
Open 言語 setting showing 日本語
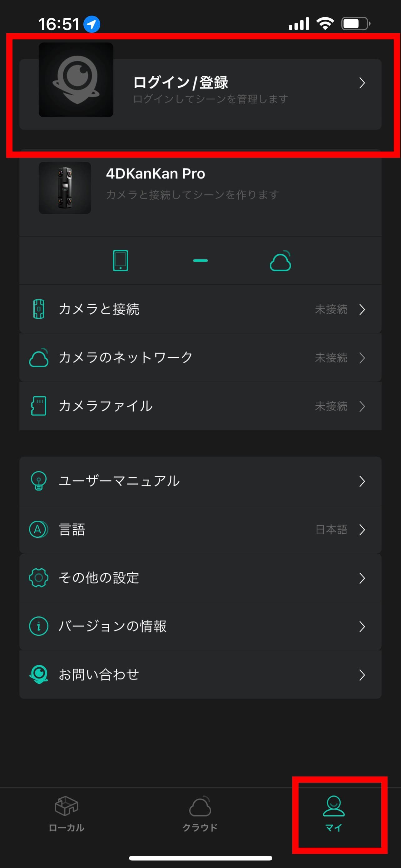[200, 529]
